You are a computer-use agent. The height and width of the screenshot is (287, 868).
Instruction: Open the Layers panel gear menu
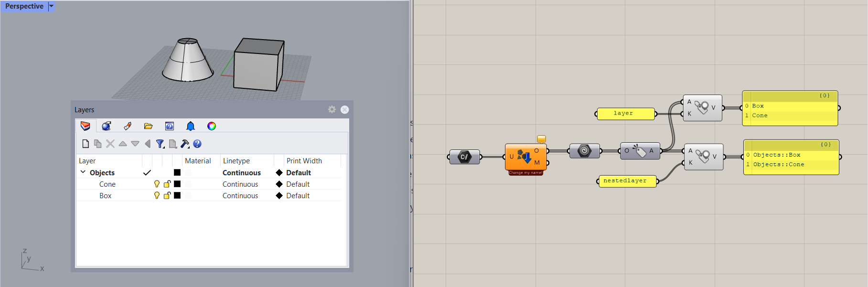point(332,109)
